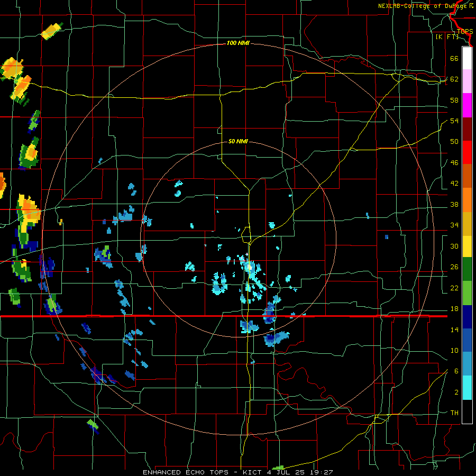The image size is (476, 476).
Task: Click ENHANCED ECHO TOPS product title
Action: [x=186, y=472]
